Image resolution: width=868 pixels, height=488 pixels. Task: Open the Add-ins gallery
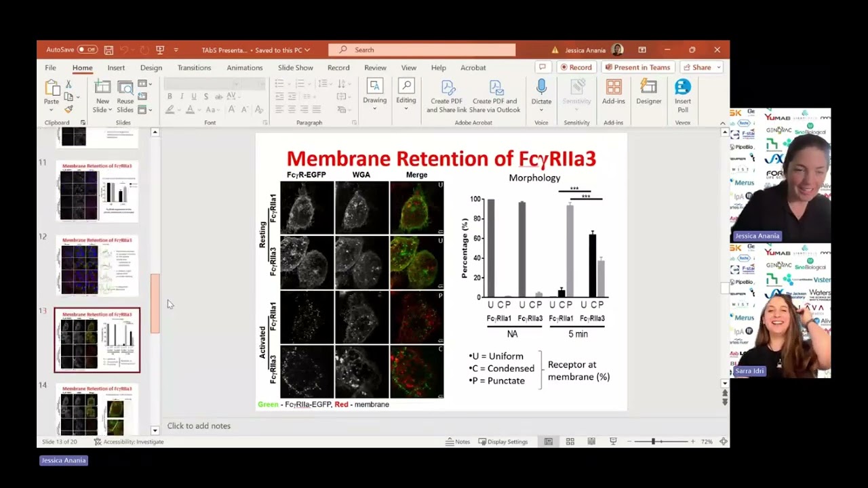click(x=614, y=92)
